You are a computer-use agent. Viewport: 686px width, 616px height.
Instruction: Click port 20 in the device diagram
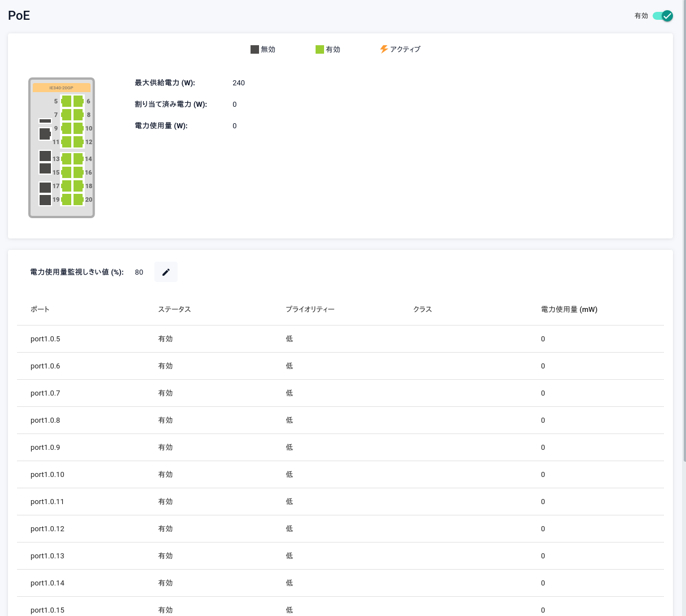[78, 199]
